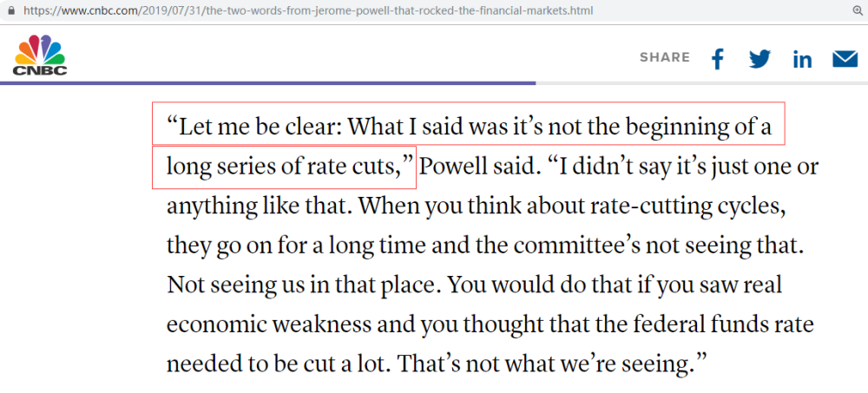Share the article on Twitter
This screenshot has height=393, width=868.
tap(759, 59)
